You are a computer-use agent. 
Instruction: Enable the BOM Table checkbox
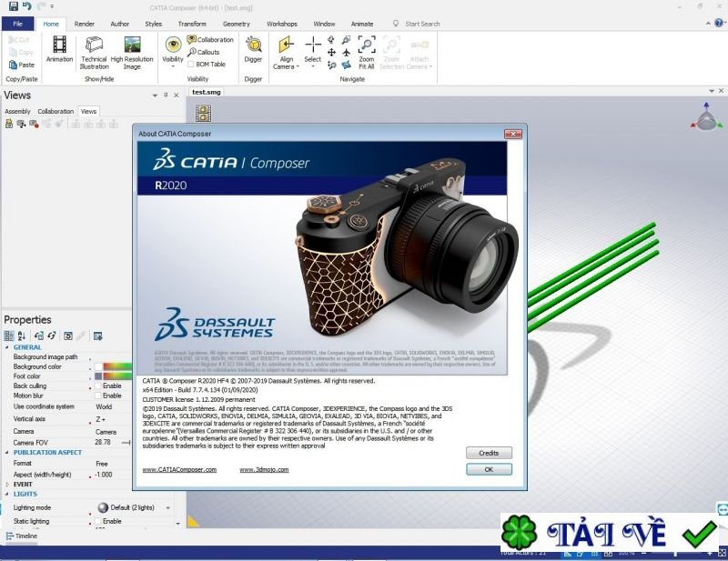192,62
